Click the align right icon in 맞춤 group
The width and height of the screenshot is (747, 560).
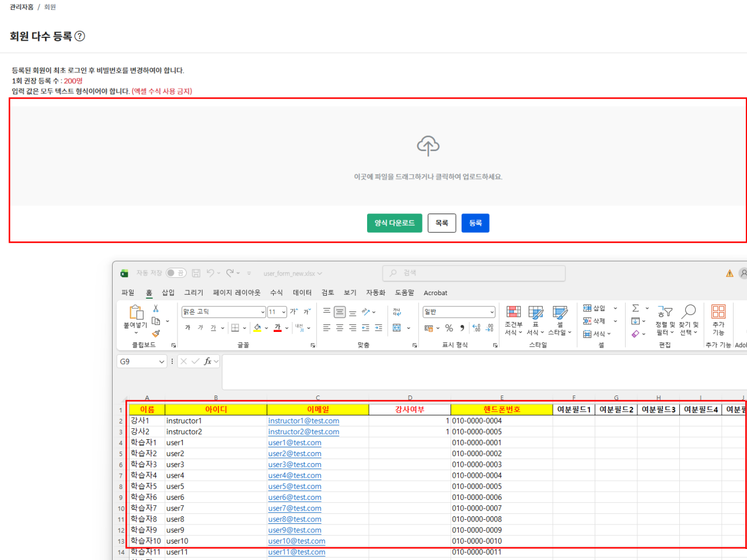pyautogui.click(x=352, y=328)
